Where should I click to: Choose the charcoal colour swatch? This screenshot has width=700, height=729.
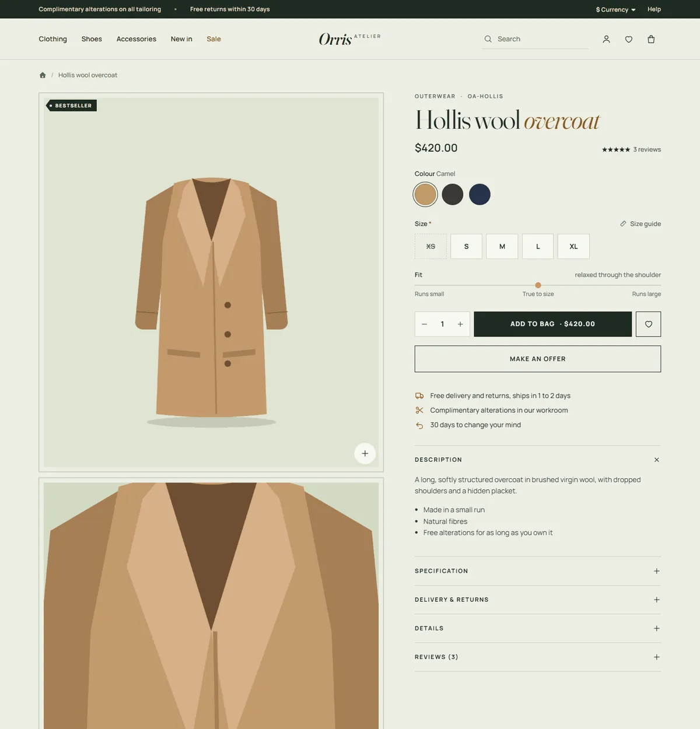click(x=453, y=194)
